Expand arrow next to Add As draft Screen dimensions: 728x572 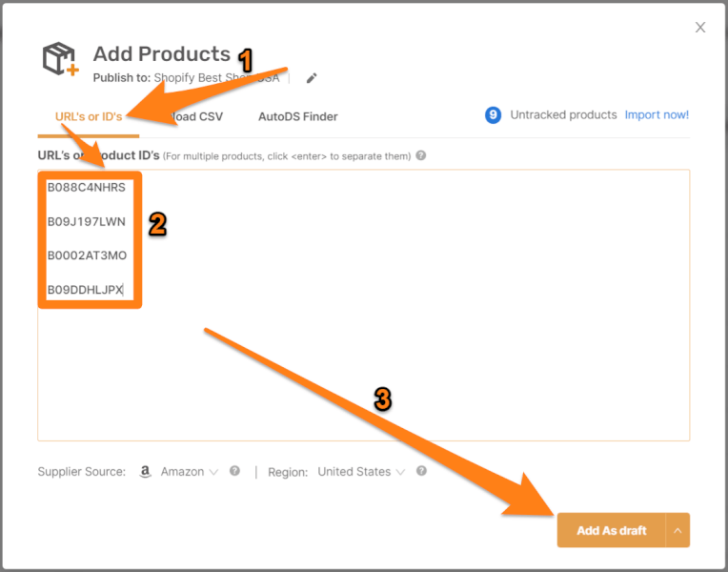(677, 530)
